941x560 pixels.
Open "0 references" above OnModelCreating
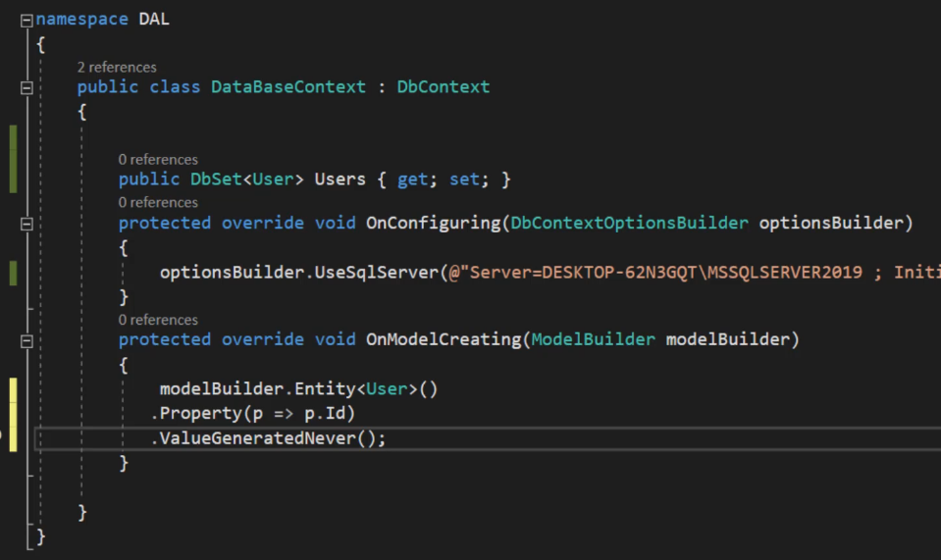pos(158,320)
